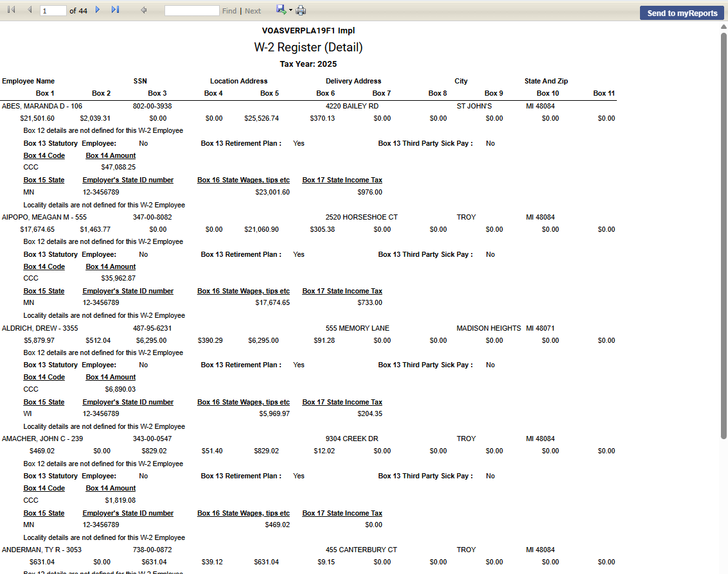The image size is (728, 574).
Task: Go to the first report page
Action: coord(11,10)
